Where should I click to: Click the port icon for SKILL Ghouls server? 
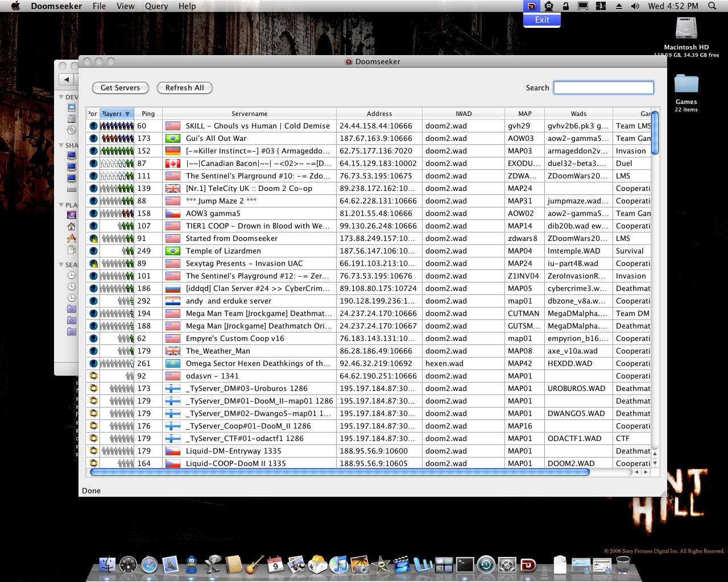pyautogui.click(x=93, y=126)
